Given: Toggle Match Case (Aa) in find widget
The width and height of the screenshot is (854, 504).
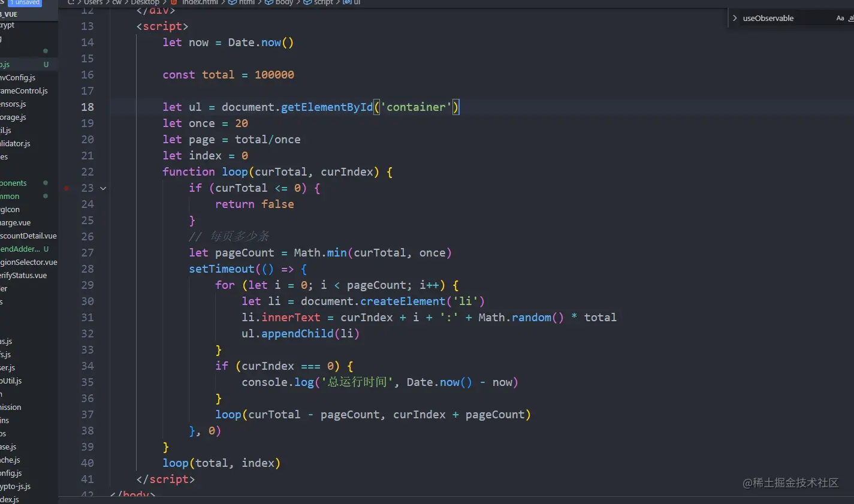Looking at the screenshot, I should (x=840, y=18).
